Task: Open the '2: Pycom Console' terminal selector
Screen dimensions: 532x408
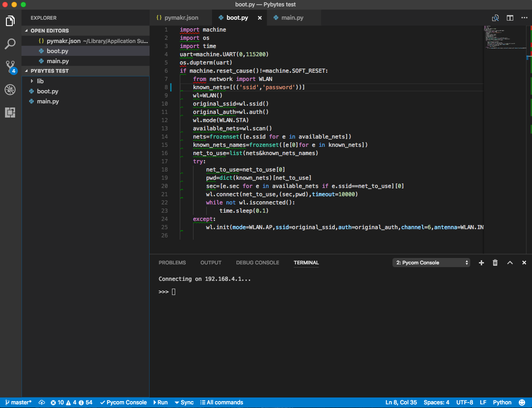Action: coord(430,263)
